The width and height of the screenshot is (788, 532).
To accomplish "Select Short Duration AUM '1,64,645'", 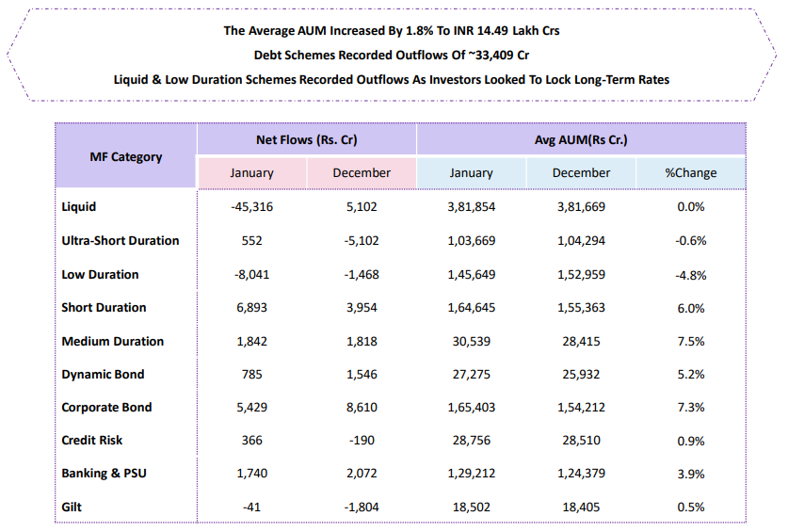I will point(472,307).
